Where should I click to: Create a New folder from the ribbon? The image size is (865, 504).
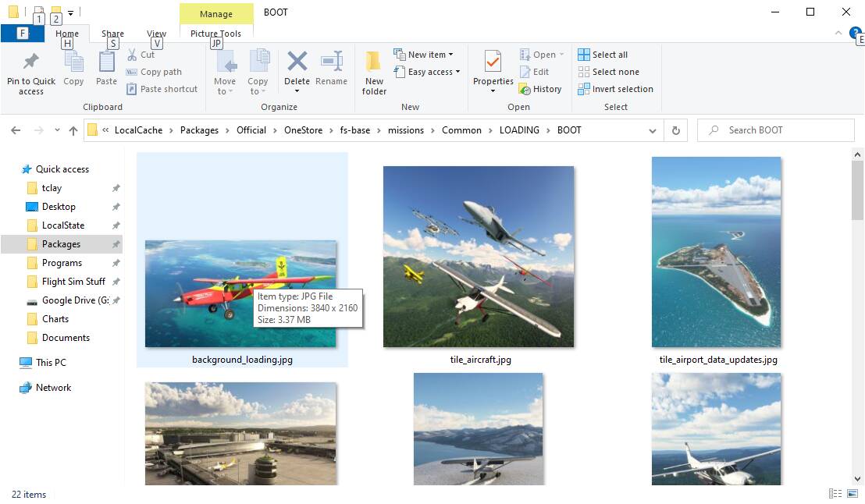374,62
